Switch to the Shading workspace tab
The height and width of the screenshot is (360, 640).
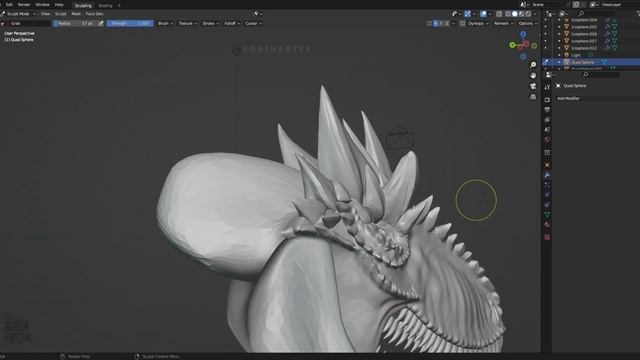click(x=105, y=6)
